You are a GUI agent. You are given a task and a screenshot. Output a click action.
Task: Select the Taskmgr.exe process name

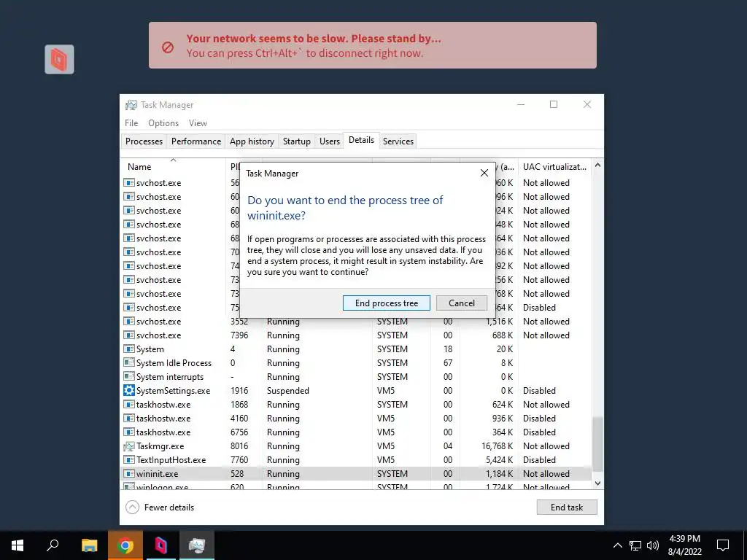click(x=160, y=446)
